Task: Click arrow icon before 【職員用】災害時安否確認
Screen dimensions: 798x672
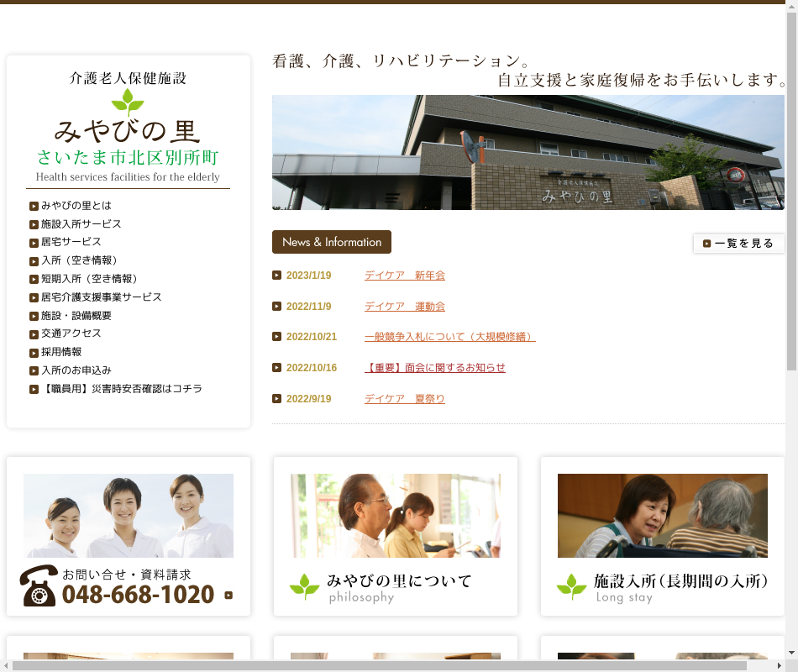Action: 34,390
